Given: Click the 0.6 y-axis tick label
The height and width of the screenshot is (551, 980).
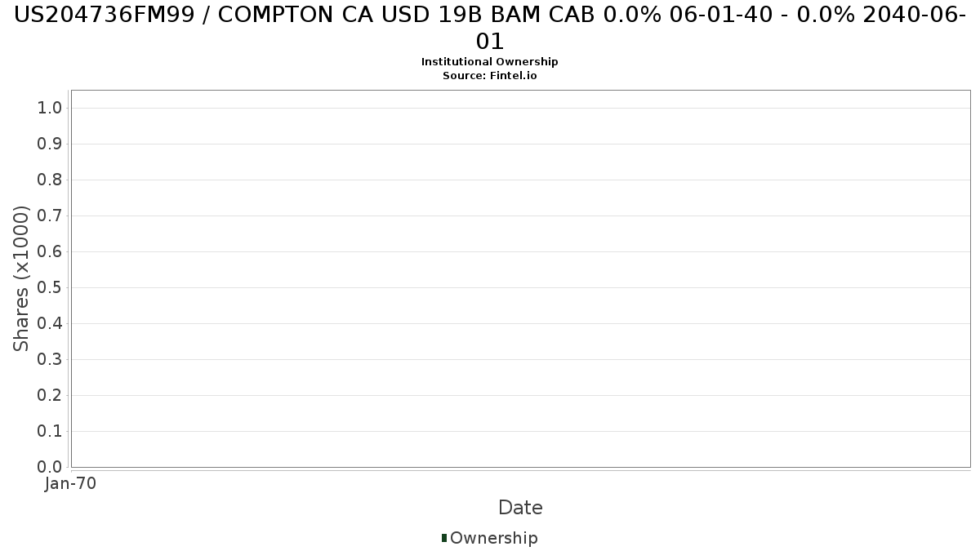Looking at the screenshot, I should point(50,252).
